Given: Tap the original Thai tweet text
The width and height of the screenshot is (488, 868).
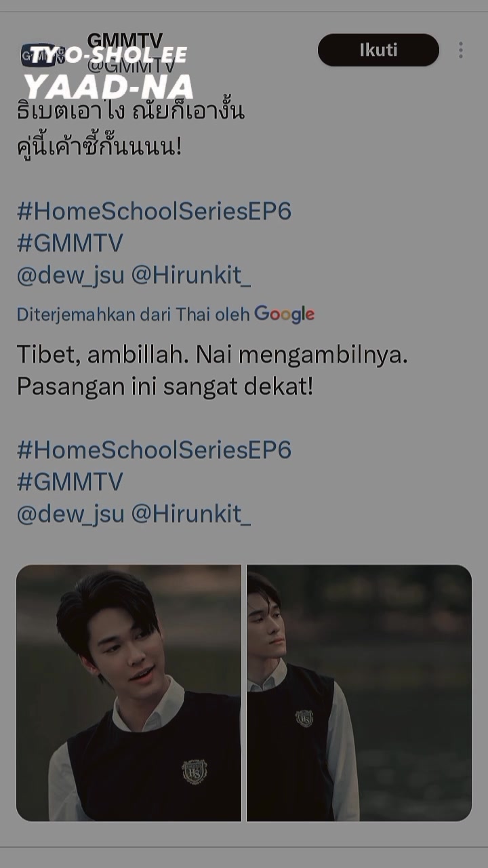Looking at the screenshot, I should pos(130,127).
